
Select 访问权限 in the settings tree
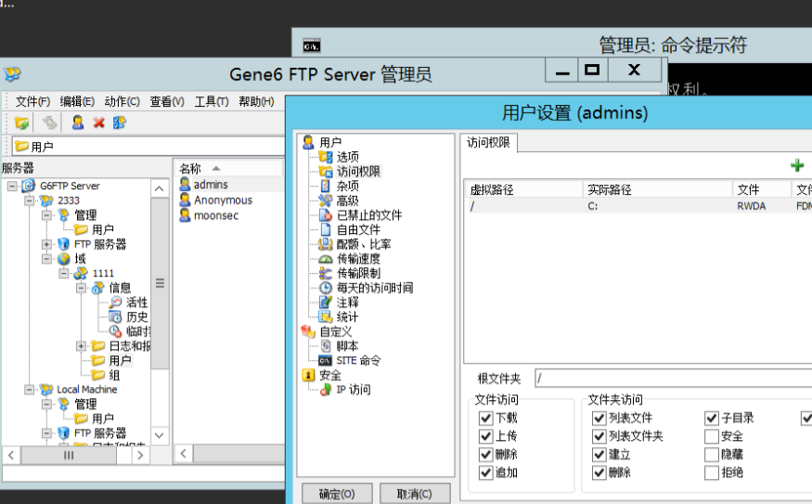coord(358,171)
